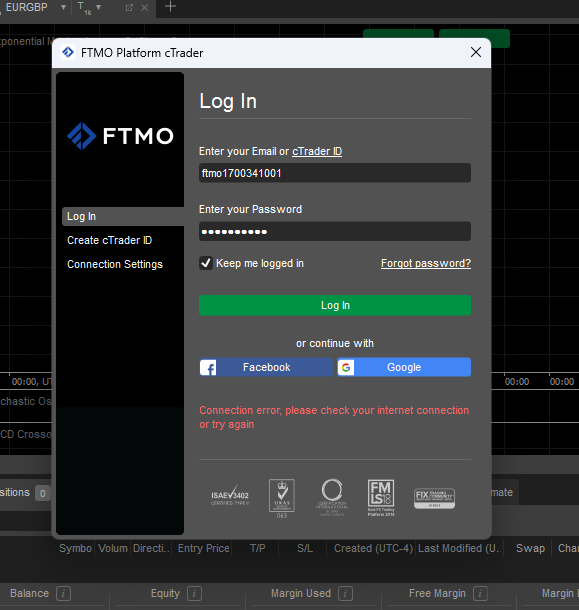Select the Log In sidebar item
The height and width of the screenshot is (610, 579).
tap(123, 216)
